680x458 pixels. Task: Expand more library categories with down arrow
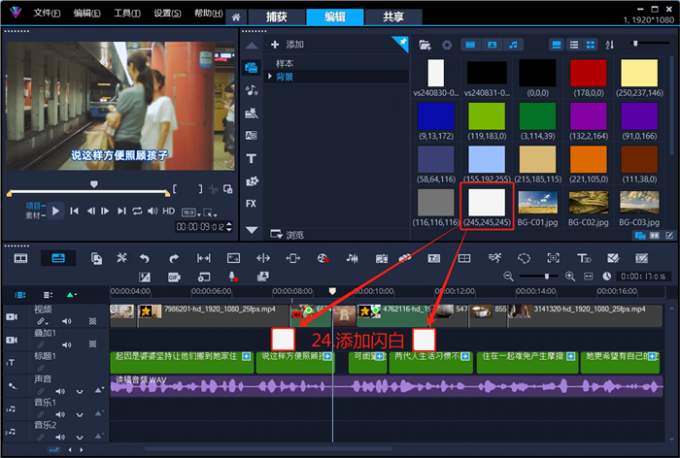(x=251, y=229)
